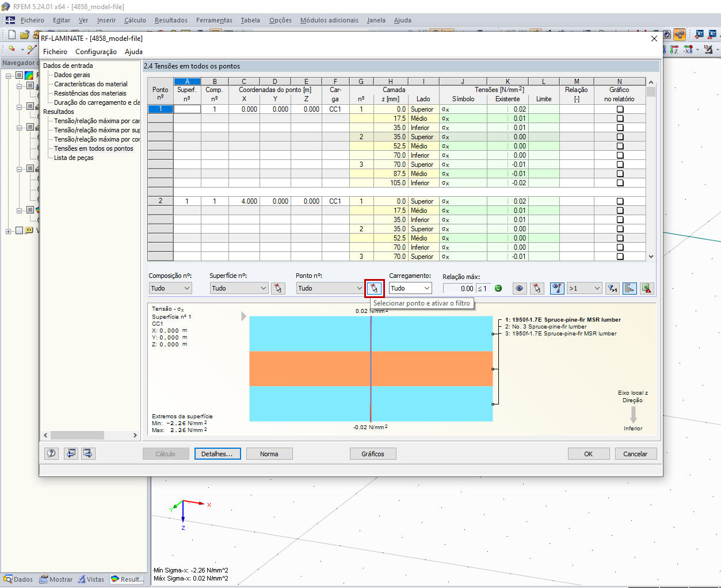Click the help question mark icon
721x588 pixels.
[52, 453]
